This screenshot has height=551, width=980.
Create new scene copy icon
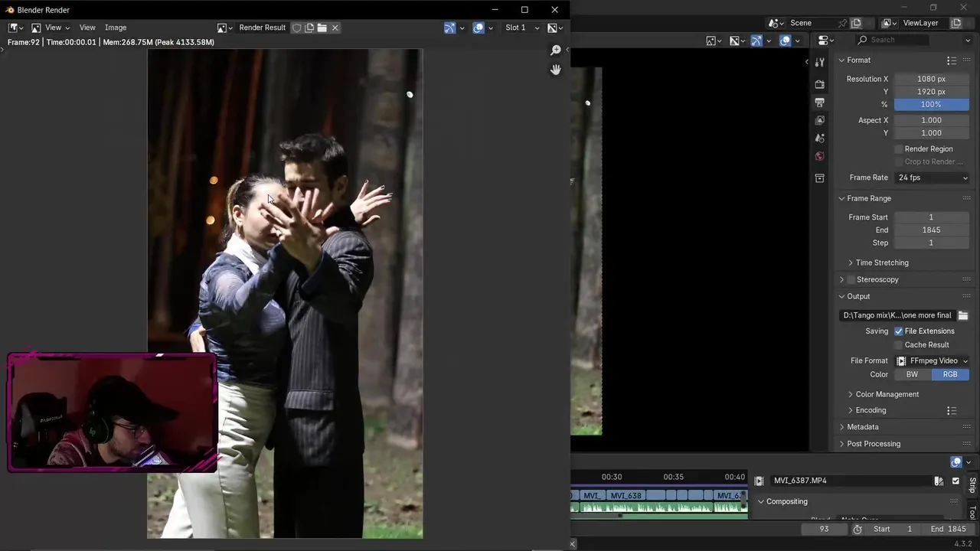[x=856, y=23]
